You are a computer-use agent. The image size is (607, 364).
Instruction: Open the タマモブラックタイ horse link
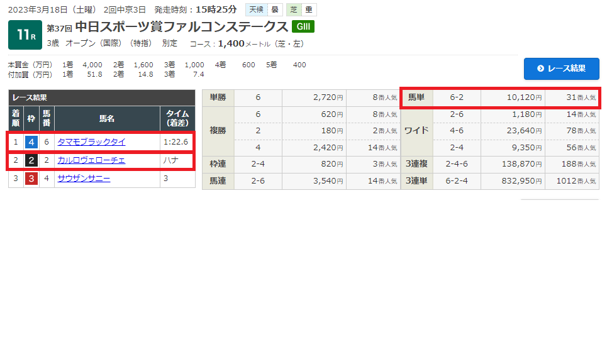click(x=91, y=142)
